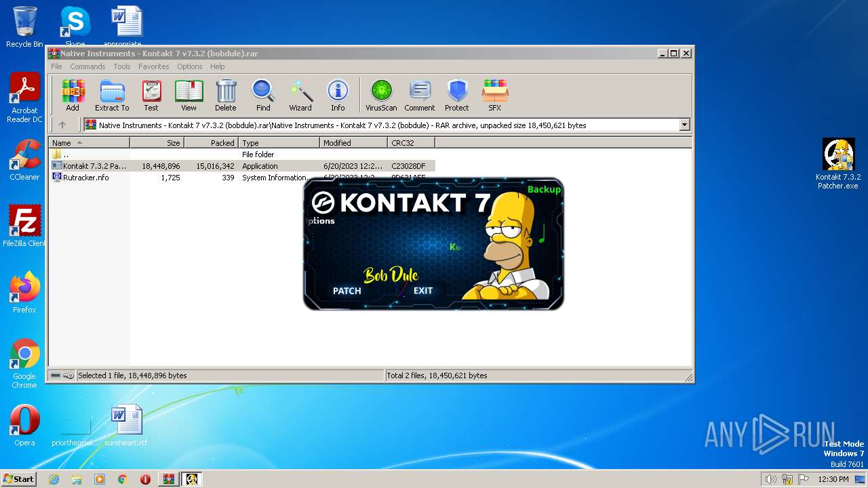Image resolution: width=868 pixels, height=488 pixels.
Task: Open the File menu
Action: pos(56,66)
